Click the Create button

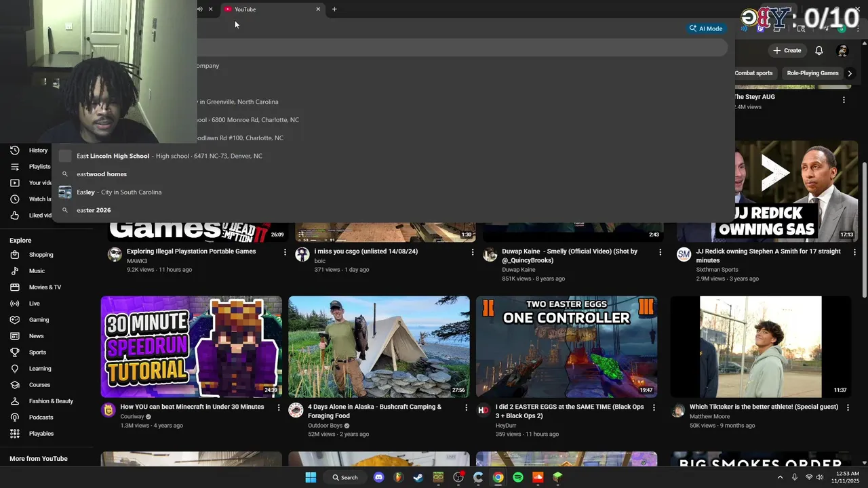click(787, 51)
